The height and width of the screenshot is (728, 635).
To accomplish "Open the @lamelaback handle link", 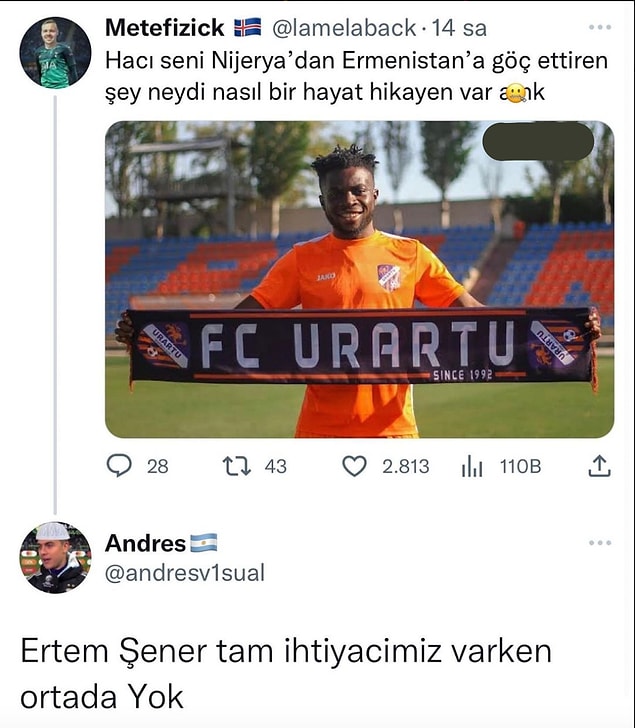I will (x=343, y=28).
